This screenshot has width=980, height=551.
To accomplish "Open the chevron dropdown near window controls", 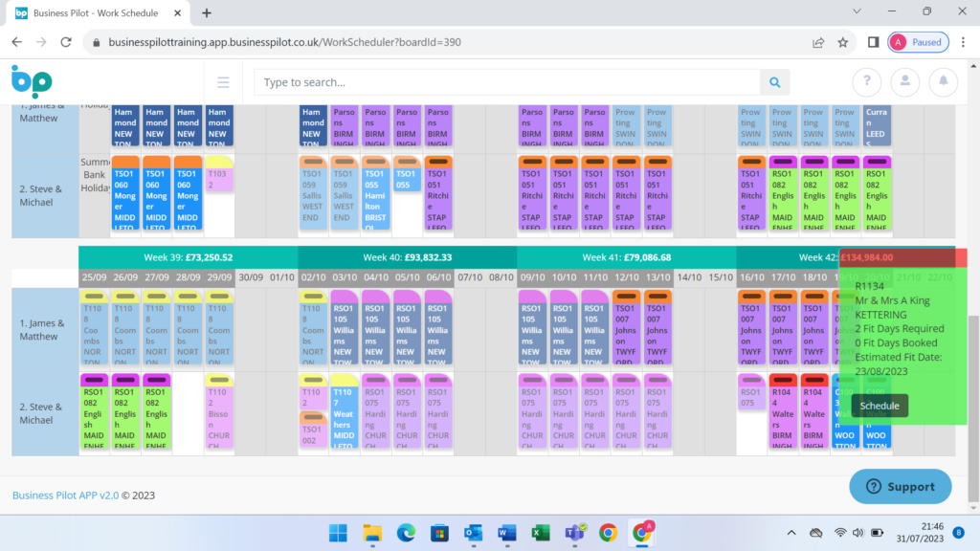I will point(857,11).
